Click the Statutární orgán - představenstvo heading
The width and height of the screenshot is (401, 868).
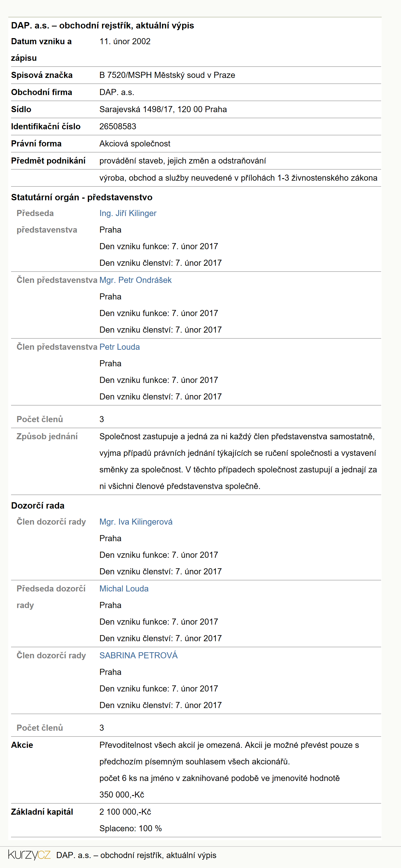[81, 197]
